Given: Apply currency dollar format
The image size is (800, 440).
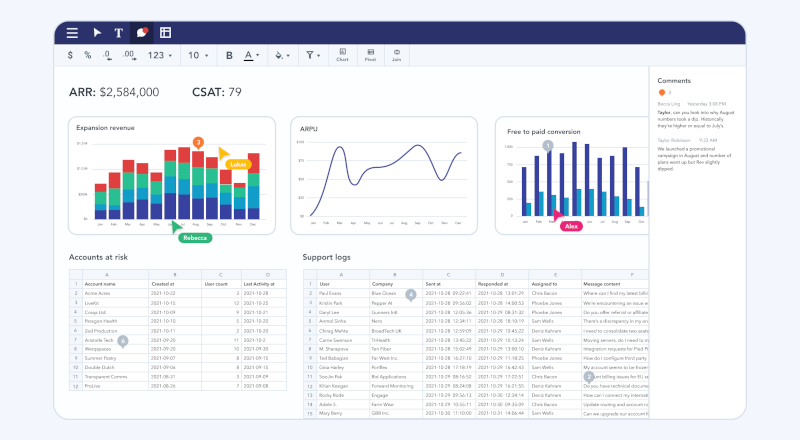Looking at the screenshot, I should click(x=69, y=55).
